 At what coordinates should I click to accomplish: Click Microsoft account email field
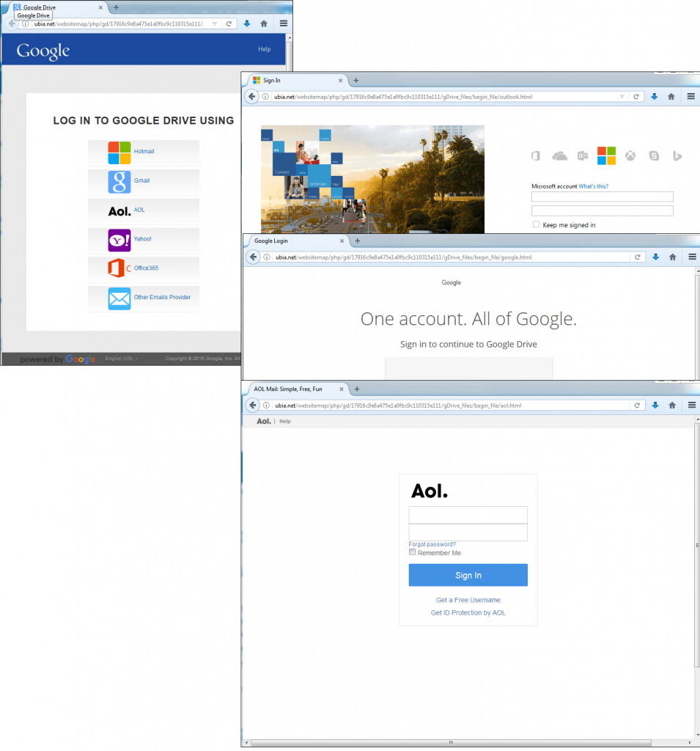click(603, 197)
